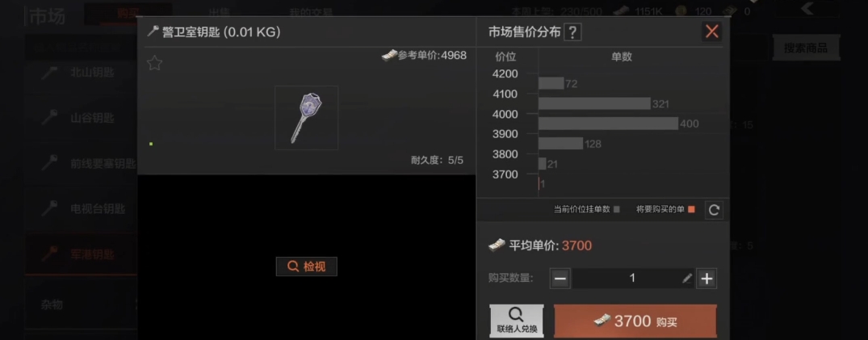This screenshot has width=868, height=340.
Task: Open the market price distribution help question mark
Action: coord(572,32)
